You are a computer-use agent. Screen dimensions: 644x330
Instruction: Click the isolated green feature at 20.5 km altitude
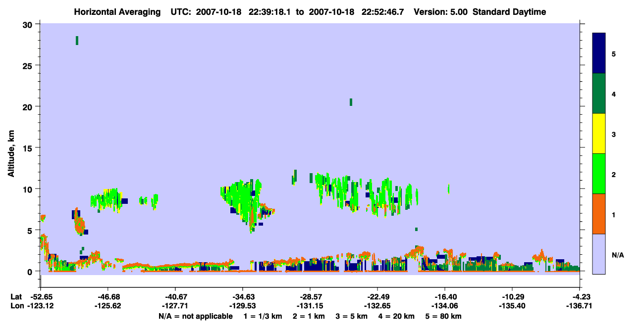tap(351, 102)
